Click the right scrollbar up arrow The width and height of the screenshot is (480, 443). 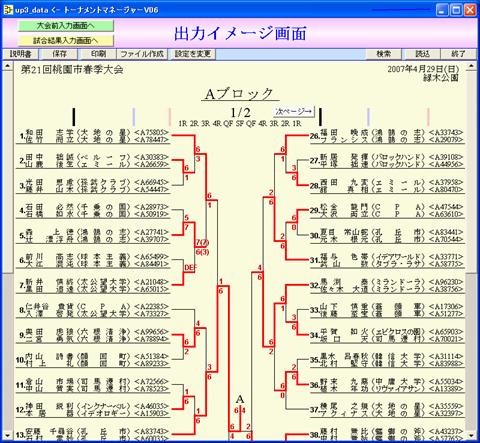coord(471,66)
